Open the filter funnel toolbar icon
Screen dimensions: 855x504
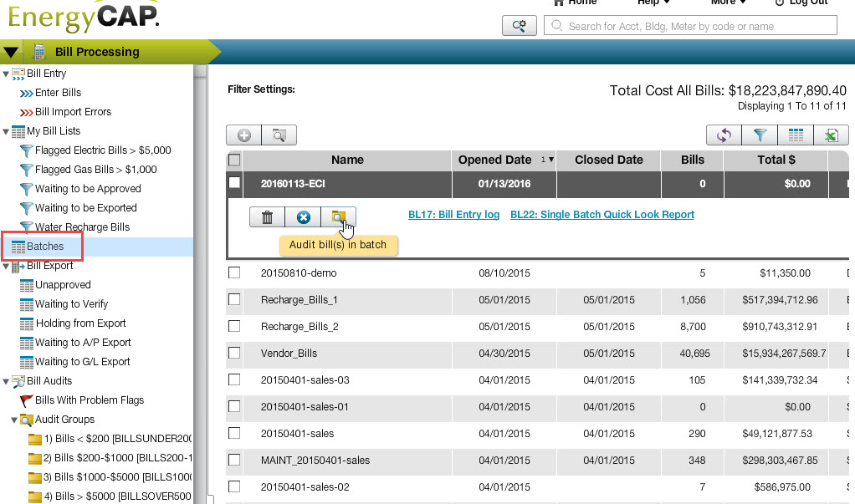point(760,135)
